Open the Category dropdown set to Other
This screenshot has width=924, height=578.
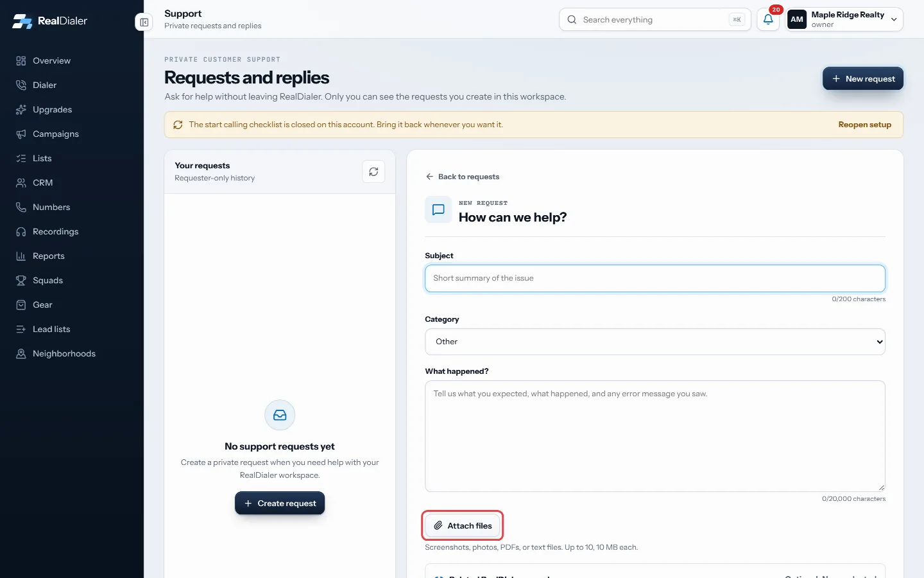(655, 342)
